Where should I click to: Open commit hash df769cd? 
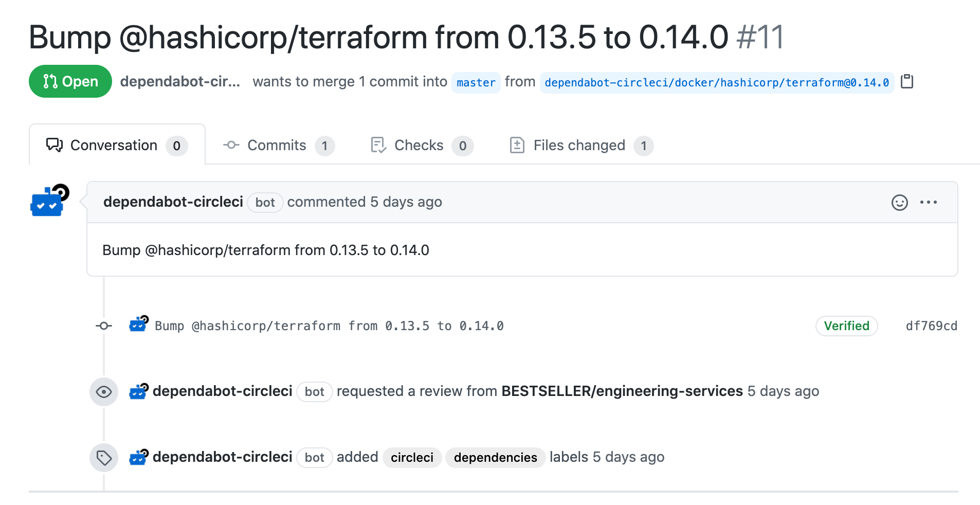tap(931, 326)
